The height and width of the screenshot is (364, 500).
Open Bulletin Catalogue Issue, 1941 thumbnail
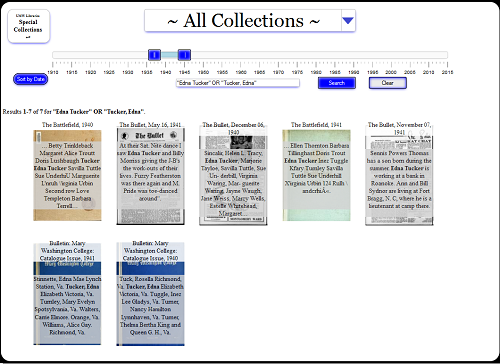[67, 294]
